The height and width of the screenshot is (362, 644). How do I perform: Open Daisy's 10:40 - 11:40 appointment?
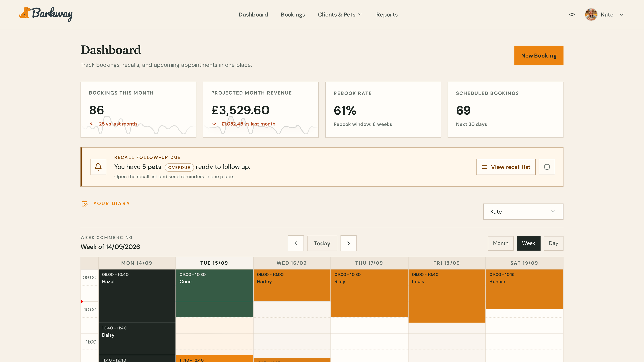137,339
